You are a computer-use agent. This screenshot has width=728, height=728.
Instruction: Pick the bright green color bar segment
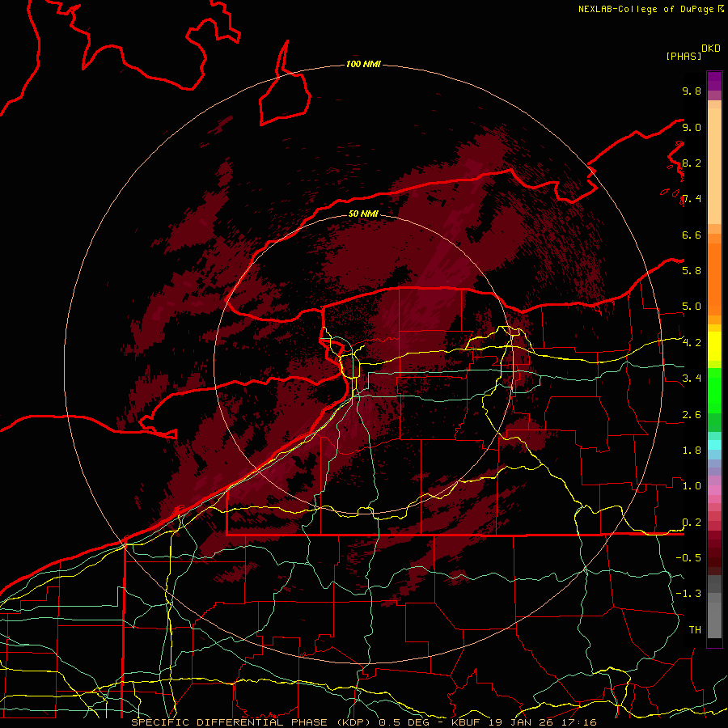point(714,390)
